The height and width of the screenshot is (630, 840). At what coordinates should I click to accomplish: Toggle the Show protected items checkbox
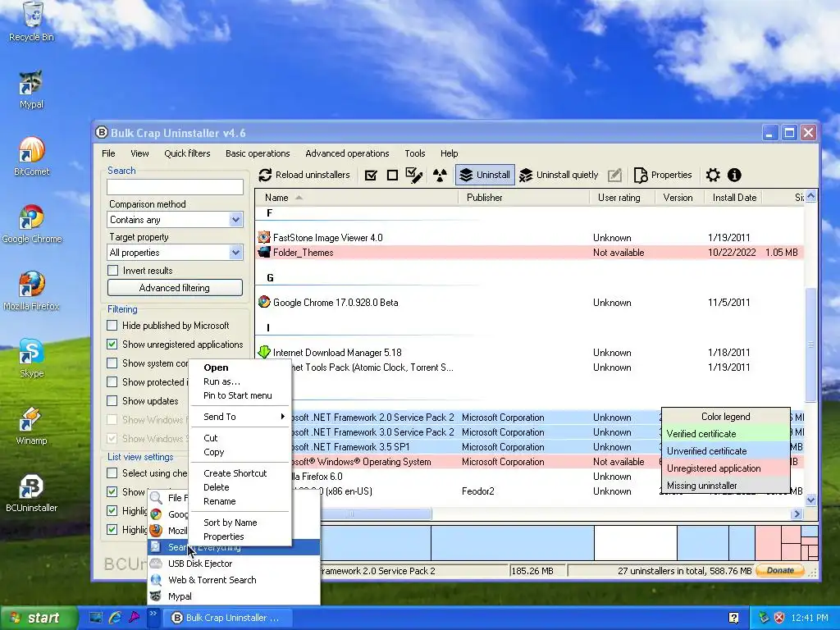point(112,382)
